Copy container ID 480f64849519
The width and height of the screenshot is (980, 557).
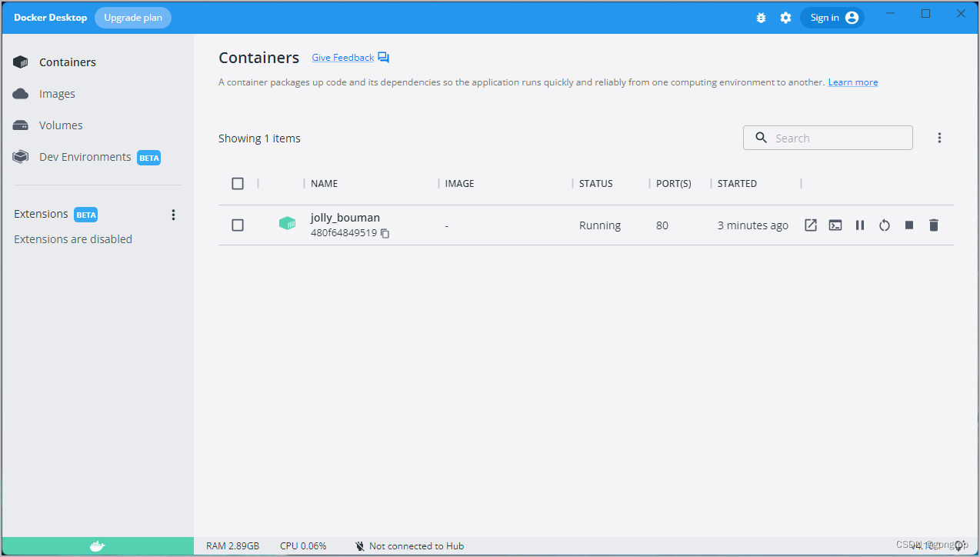tap(385, 233)
